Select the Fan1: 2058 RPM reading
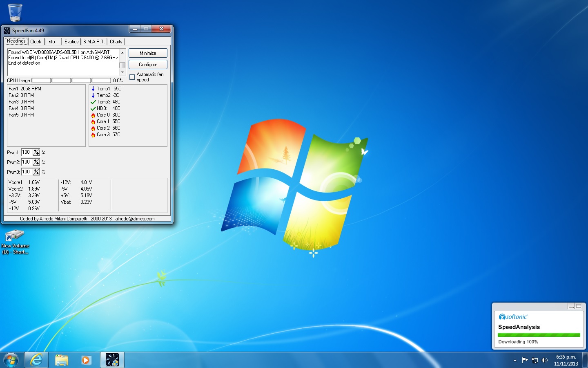The image size is (588, 368). click(x=25, y=89)
